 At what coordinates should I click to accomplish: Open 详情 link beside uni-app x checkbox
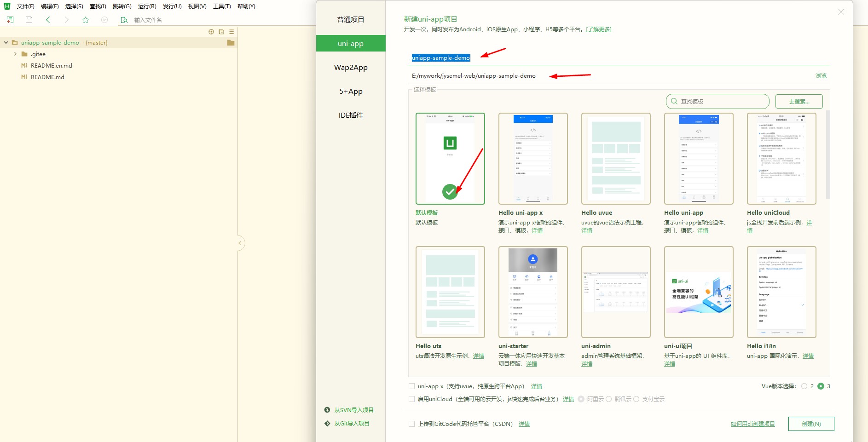(537, 386)
